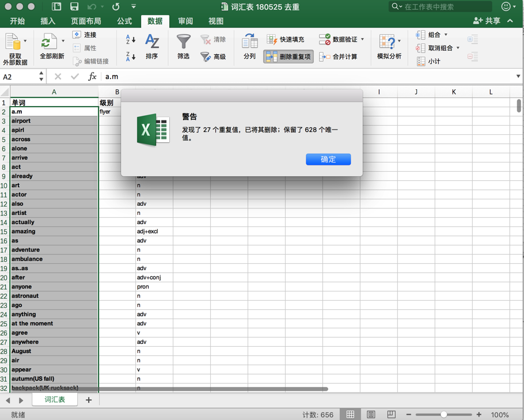Expand the 模拟分析 dropdown arrow
The height and width of the screenshot is (420, 524).
click(399, 41)
